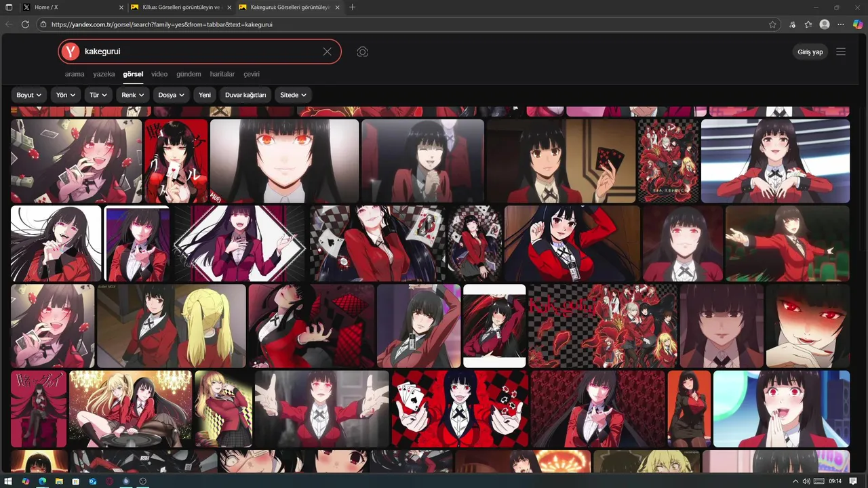Open Copilot sidebar icon
868x488 pixels.
click(857, 24)
